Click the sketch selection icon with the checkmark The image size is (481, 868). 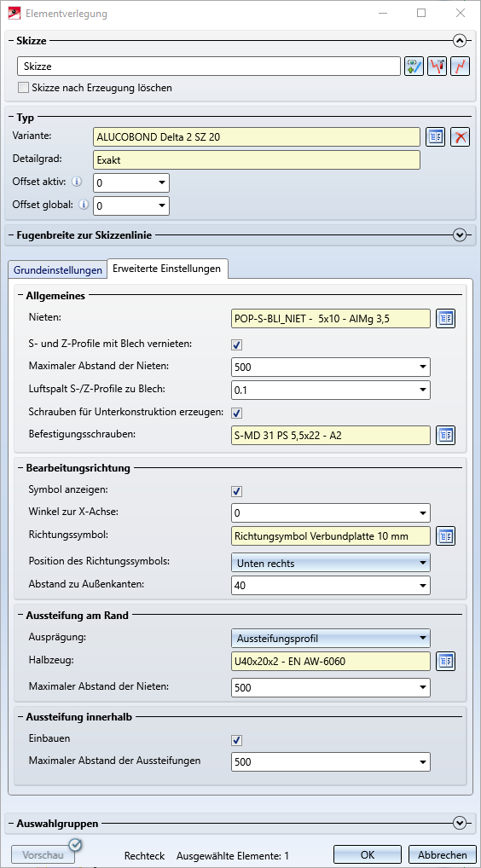414,66
